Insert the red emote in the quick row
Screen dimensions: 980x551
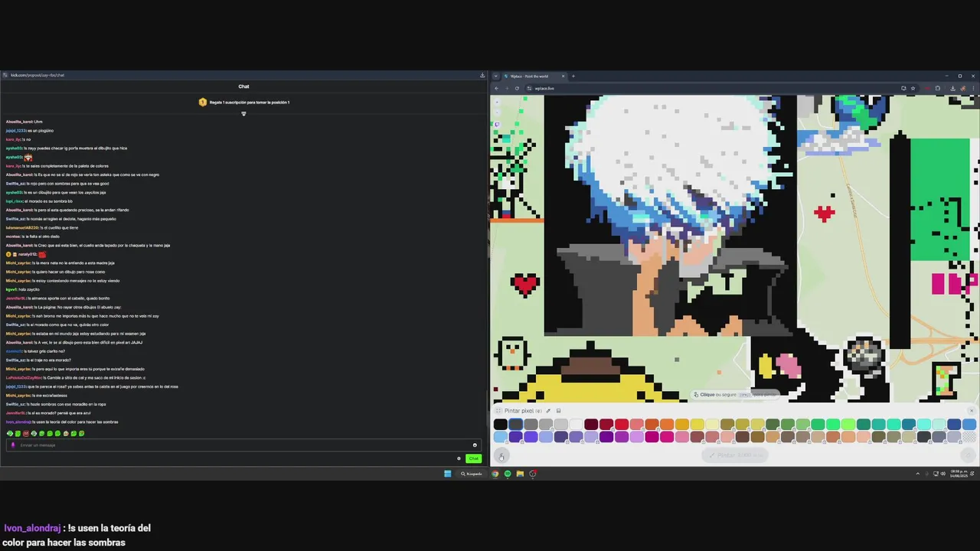tap(26, 433)
